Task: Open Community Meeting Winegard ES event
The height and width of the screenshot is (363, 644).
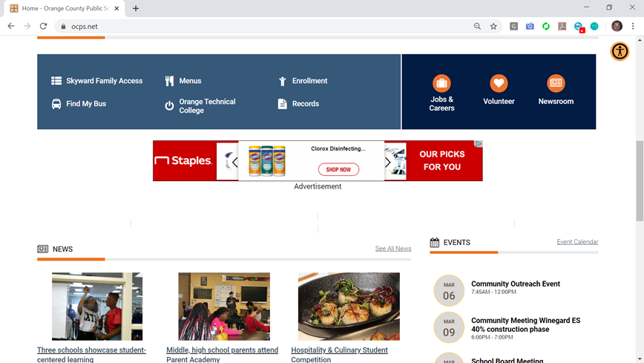Action: coord(526,324)
